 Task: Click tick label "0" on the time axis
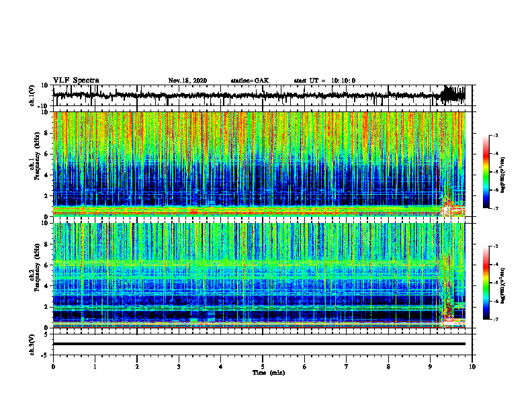point(53,367)
